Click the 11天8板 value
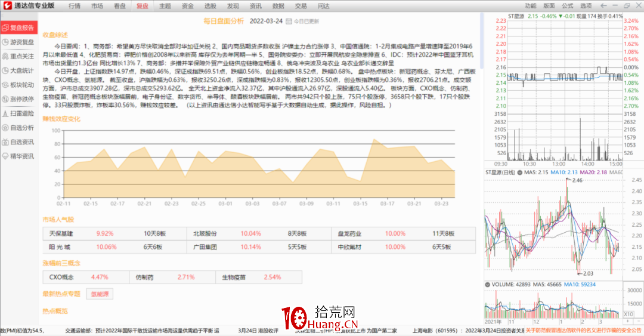Viewport: 644px width, 336px height. [x=443, y=233]
